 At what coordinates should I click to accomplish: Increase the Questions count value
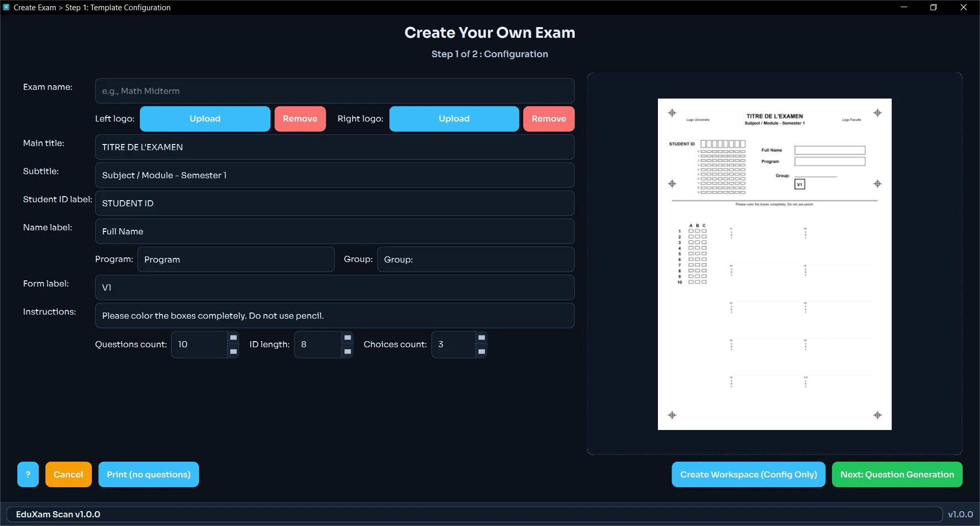(233, 338)
